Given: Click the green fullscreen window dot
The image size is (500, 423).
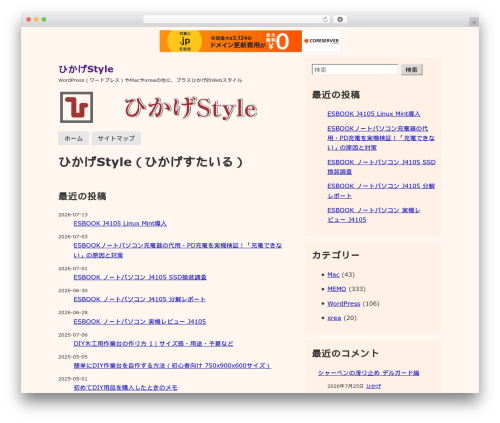Looking at the screenshot, I should tap(44, 19).
